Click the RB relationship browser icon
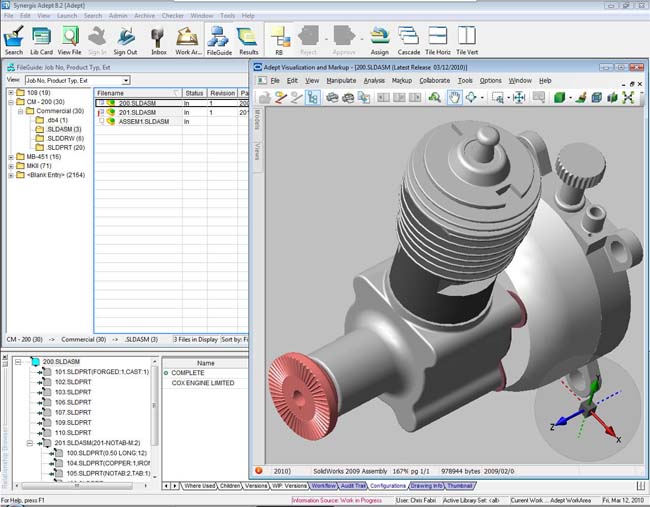Viewport: 650px width, 507px height. tap(280, 40)
